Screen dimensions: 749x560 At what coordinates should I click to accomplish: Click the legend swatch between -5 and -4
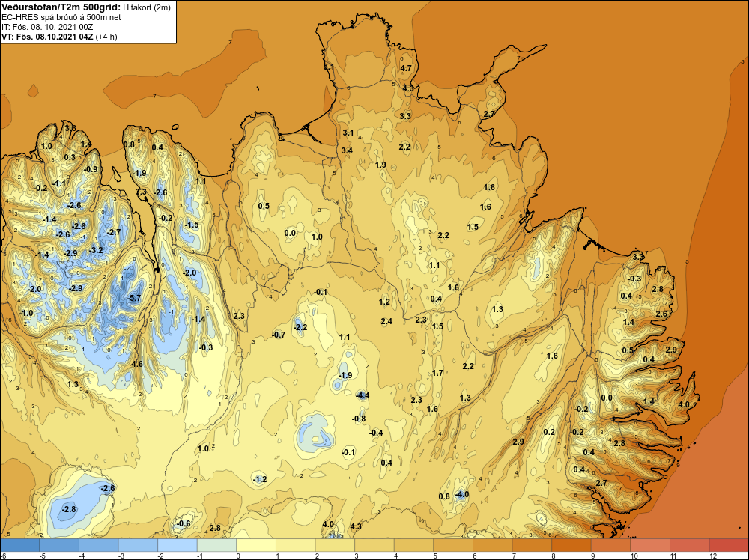tap(59, 545)
